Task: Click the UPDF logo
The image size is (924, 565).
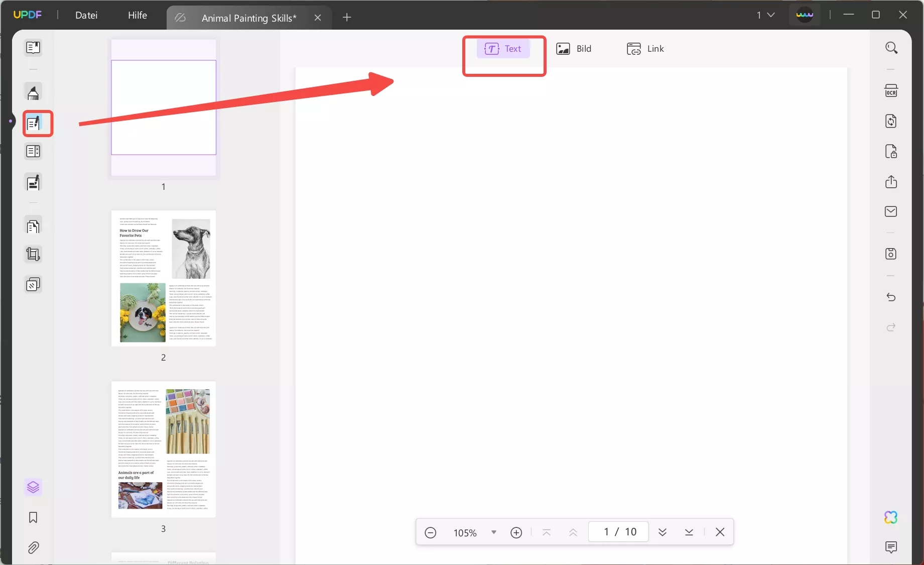Action: pyautogui.click(x=28, y=15)
